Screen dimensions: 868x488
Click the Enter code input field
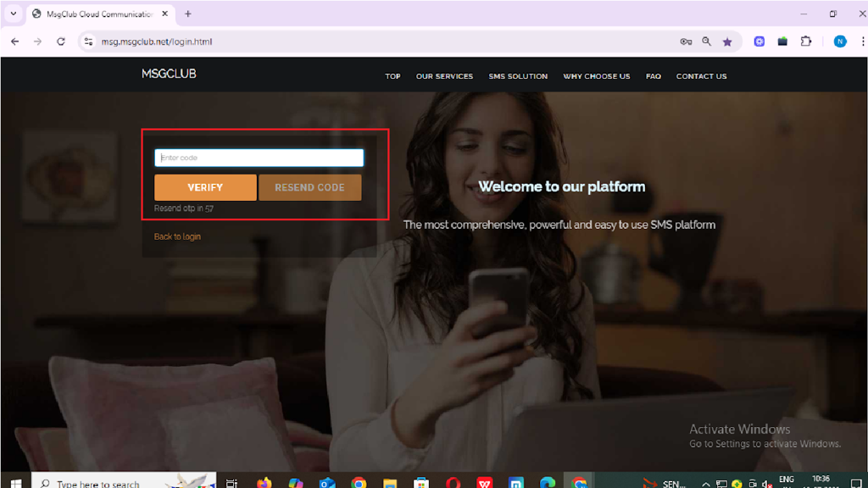pos(259,158)
